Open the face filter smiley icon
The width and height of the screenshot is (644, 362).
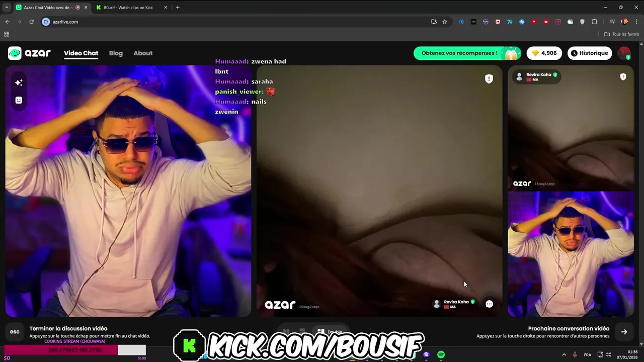click(19, 100)
